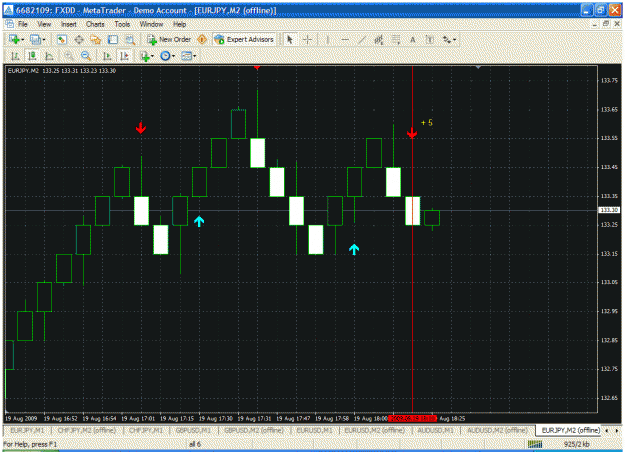
Task: Click the 133.30 current price label
Action: [609, 210]
